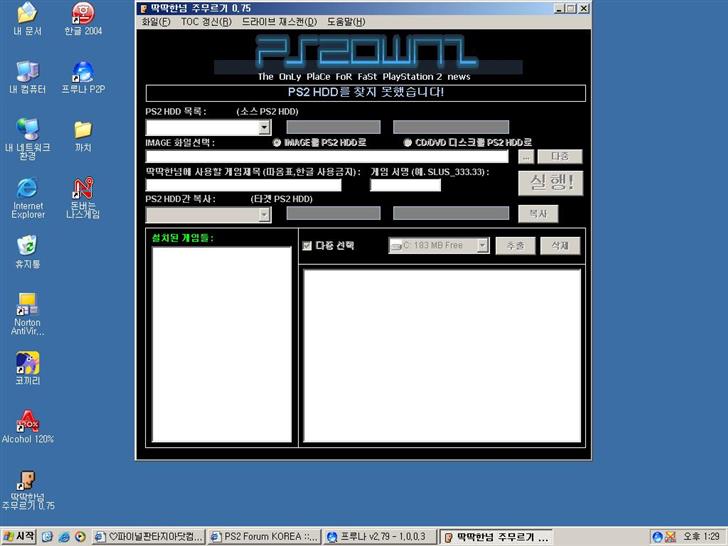Click the 복사 copy button
This screenshot has height=546, width=728.
coord(538,214)
